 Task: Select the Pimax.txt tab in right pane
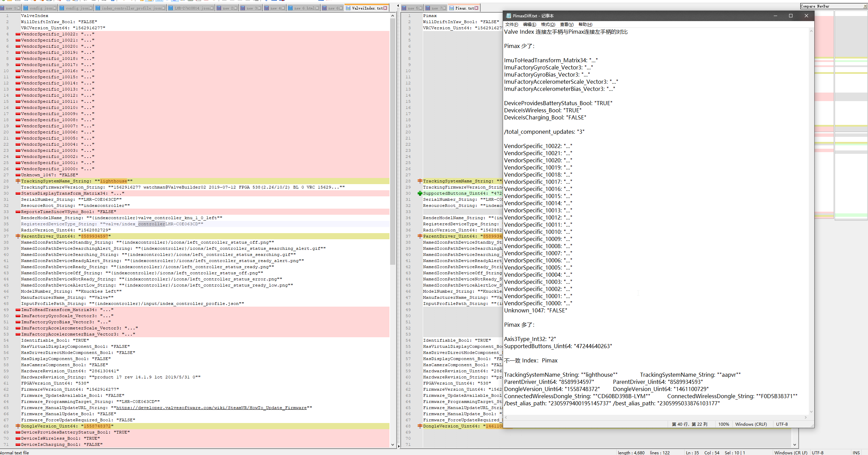[463, 8]
